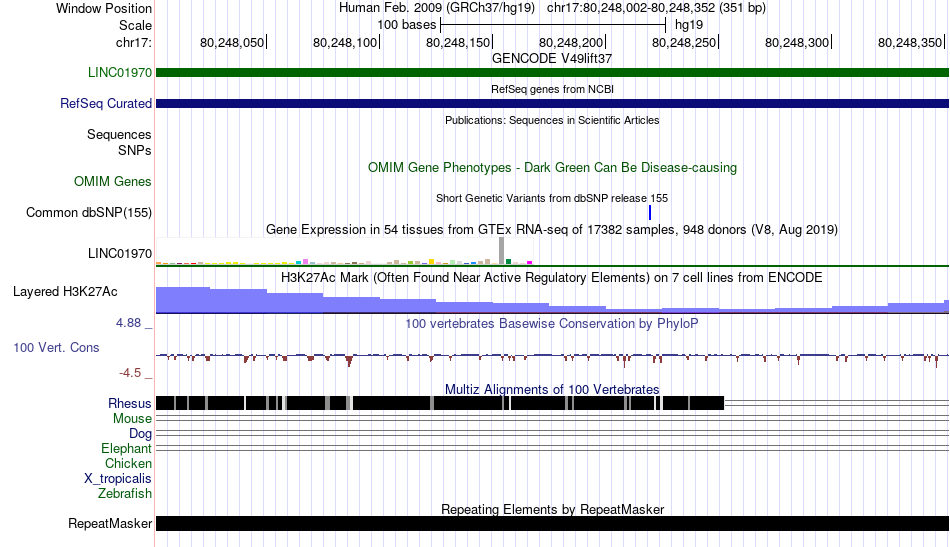Open the Layered H3K27Ac track label

click(65, 292)
